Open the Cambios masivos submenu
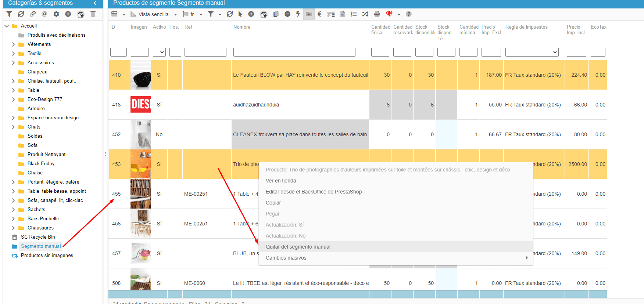Image resolution: width=644 pixels, height=304 pixels. (286, 258)
